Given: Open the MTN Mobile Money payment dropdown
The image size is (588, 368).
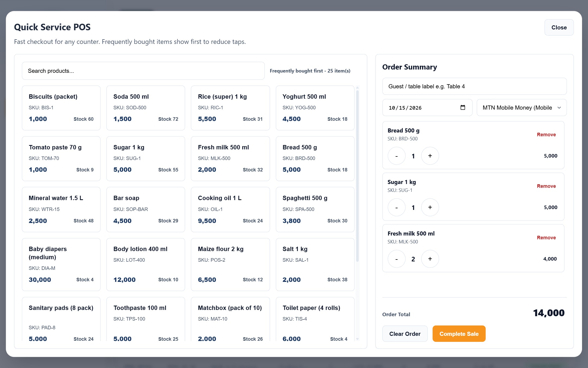Looking at the screenshot, I should [522, 108].
